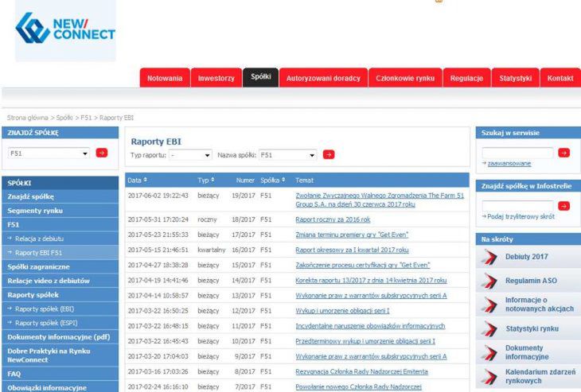
Task: Click the Szukaj w serwisie text field
Action: [517, 153]
